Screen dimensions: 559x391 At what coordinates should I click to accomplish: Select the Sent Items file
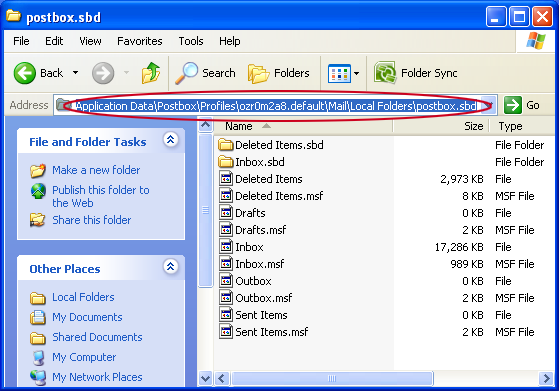[x=253, y=315]
